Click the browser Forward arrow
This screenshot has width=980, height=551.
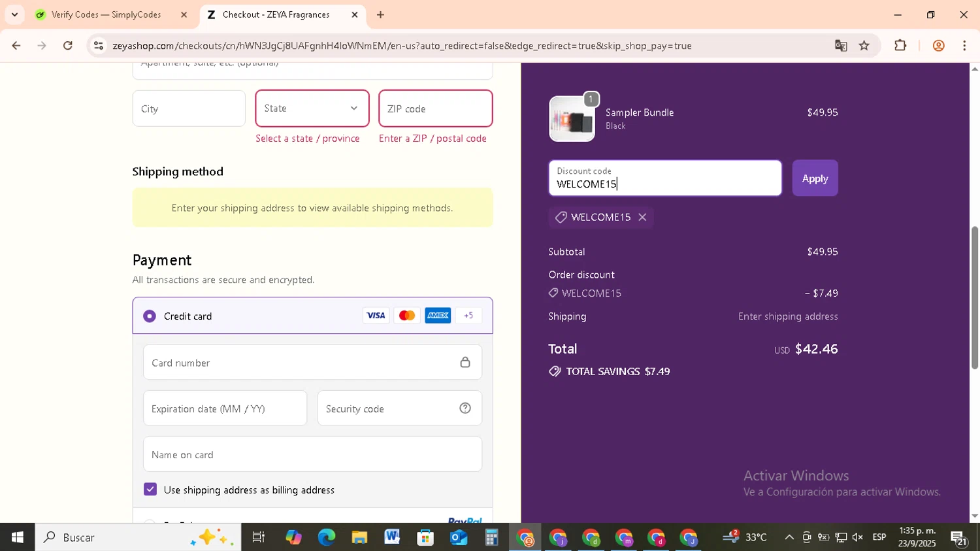(42, 46)
